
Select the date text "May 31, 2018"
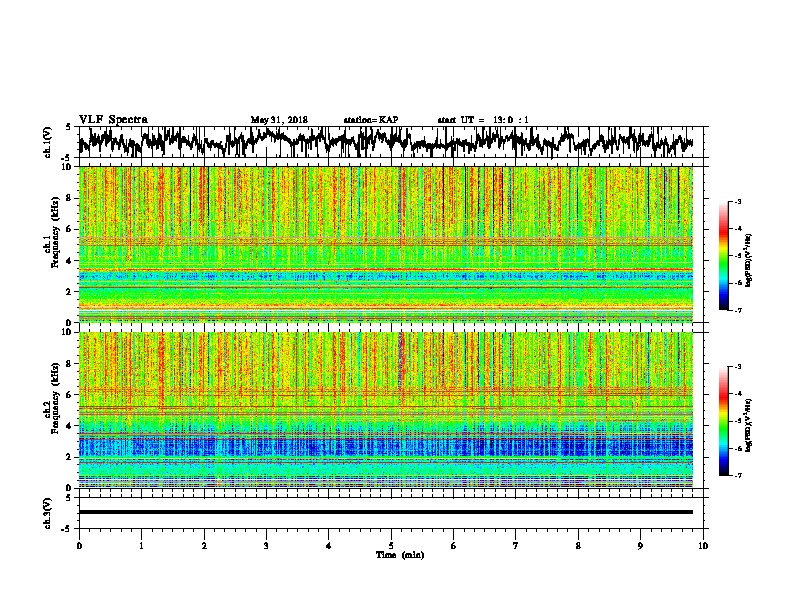(279, 120)
